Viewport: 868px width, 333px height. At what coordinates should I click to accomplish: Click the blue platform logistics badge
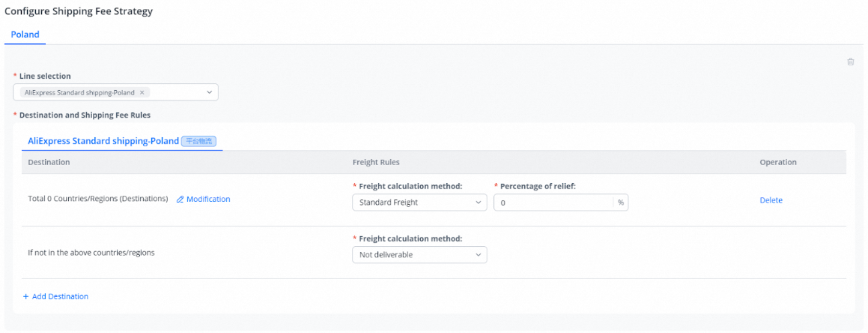pos(198,141)
